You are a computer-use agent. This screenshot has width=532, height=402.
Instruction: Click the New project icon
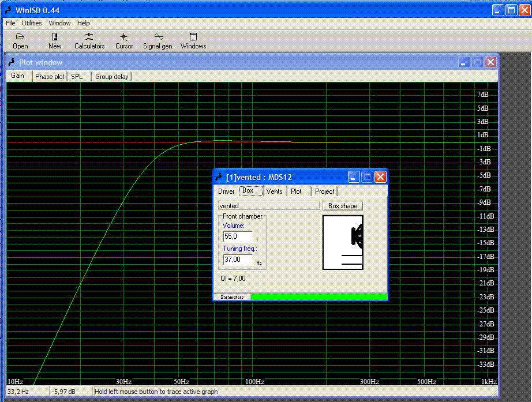(55, 37)
